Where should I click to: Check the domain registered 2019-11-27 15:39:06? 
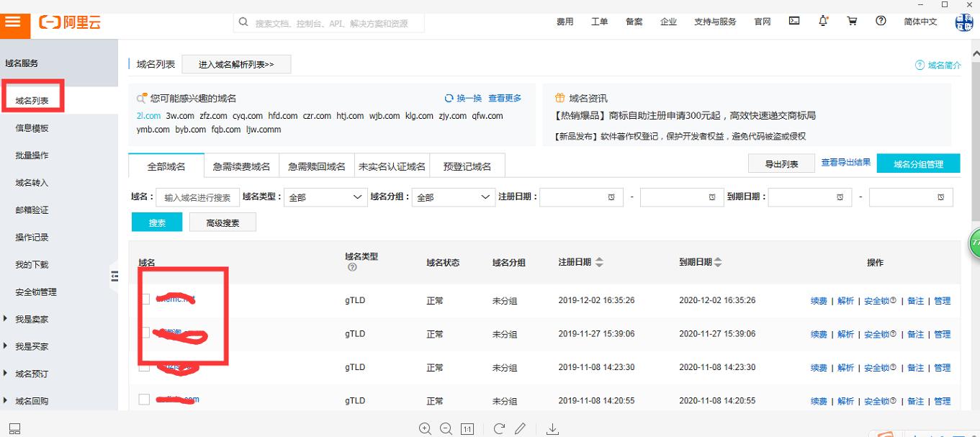pos(144,333)
